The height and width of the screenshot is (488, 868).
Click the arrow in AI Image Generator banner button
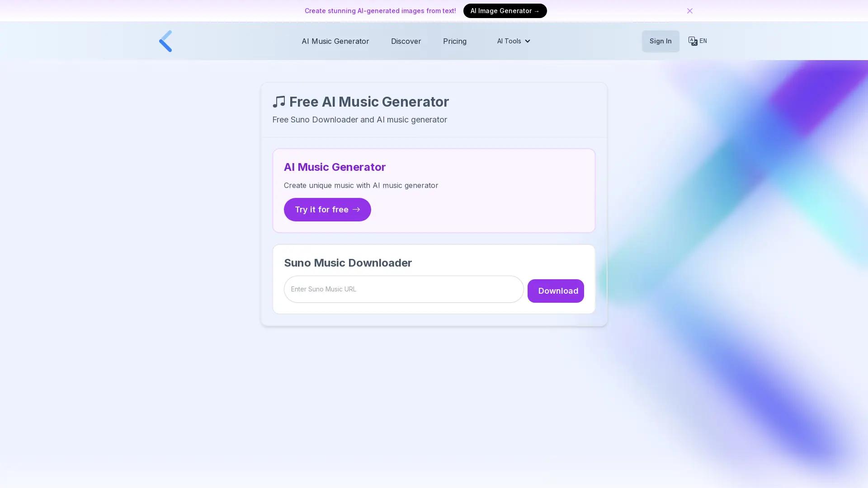(537, 11)
